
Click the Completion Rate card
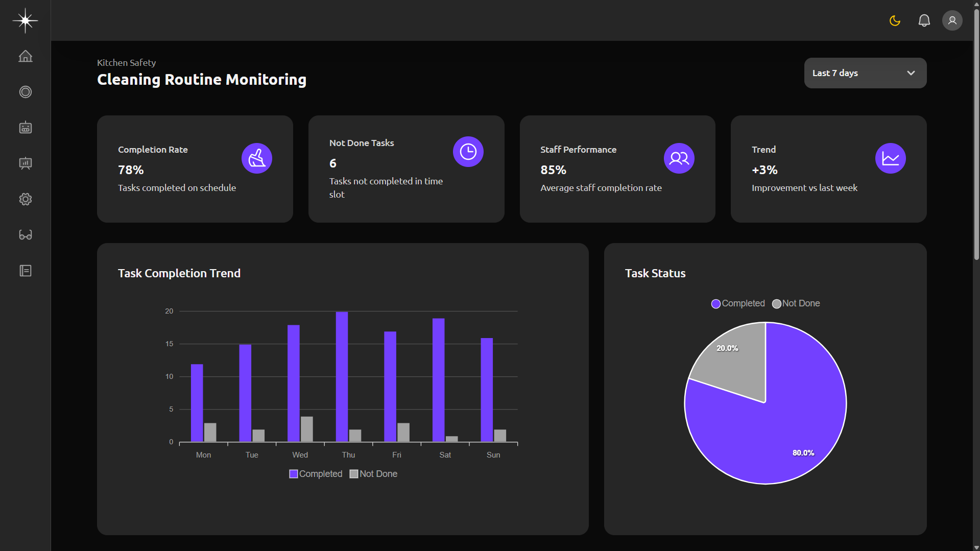(x=195, y=169)
